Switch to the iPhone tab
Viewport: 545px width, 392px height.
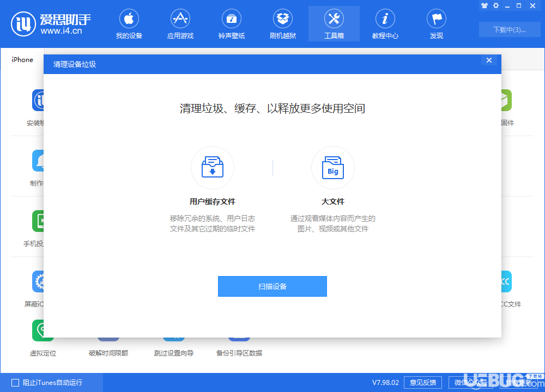[x=22, y=60]
